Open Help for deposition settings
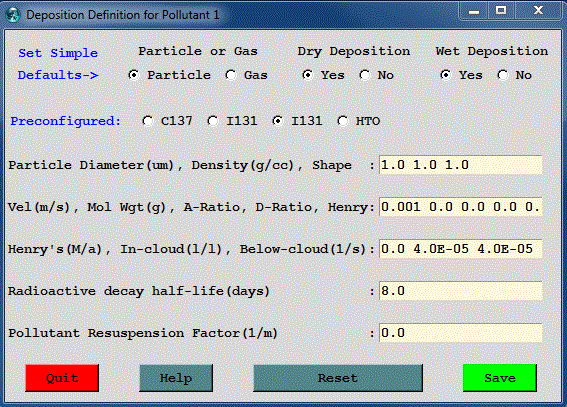This screenshot has height=407, width=567. (x=176, y=378)
